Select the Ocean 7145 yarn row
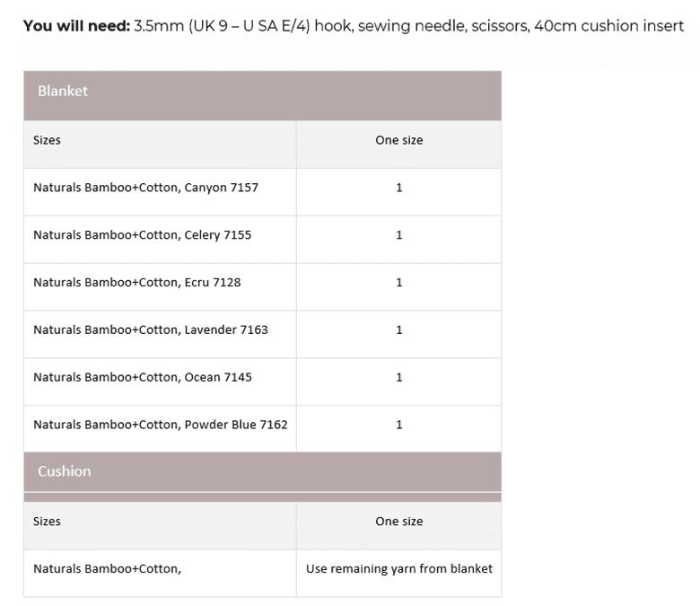Image resolution: width=700 pixels, height=606 pixels. (142, 378)
